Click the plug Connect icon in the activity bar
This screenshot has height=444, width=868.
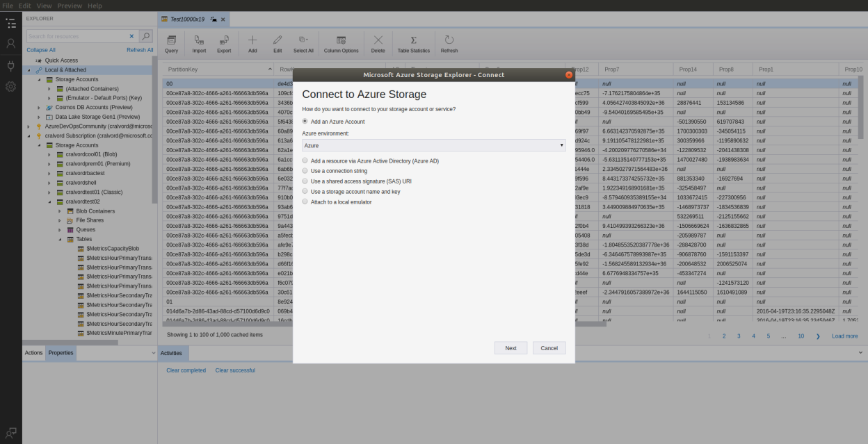[11, 65]
